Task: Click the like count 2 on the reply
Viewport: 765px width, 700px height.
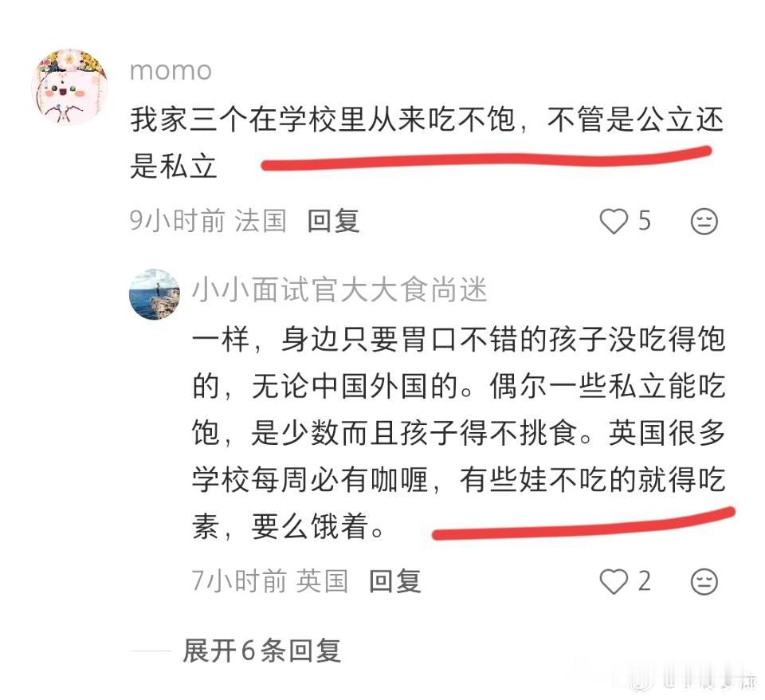Action: tap(645, 581)
